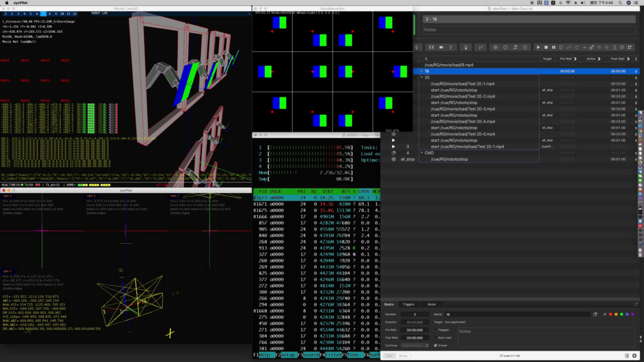Add a Camera cue from the toolbar
This screenshot has height=362, width=644.
point(441,47)
